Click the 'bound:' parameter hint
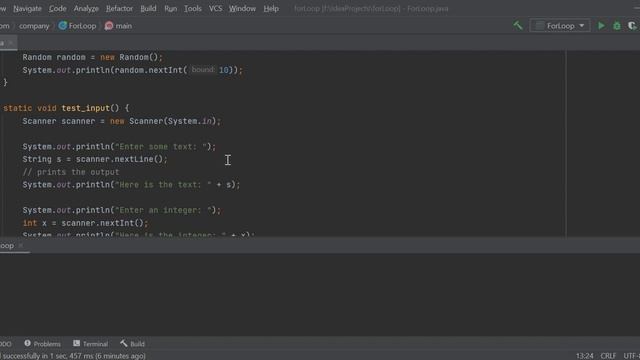 202,70
